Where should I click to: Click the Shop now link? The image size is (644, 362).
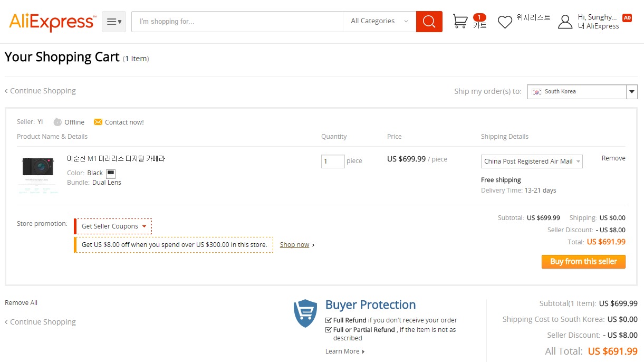294,245
